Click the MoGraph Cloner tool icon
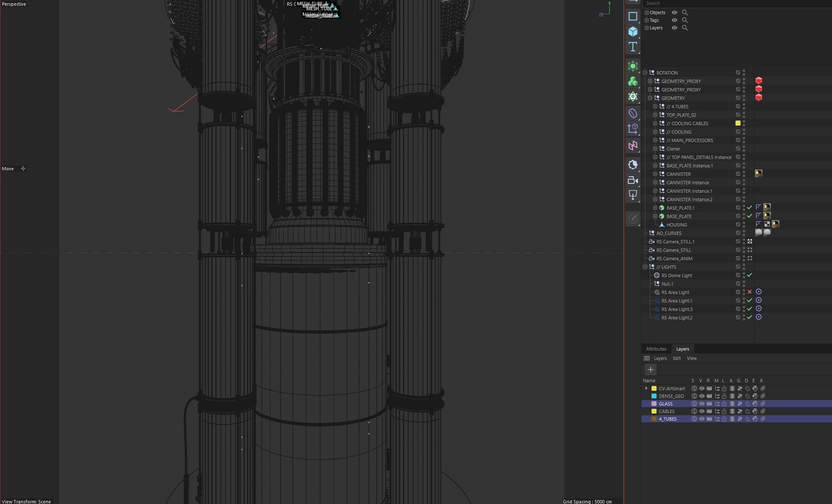This screenshot has height=504, width=832. [x=633, y=82]
